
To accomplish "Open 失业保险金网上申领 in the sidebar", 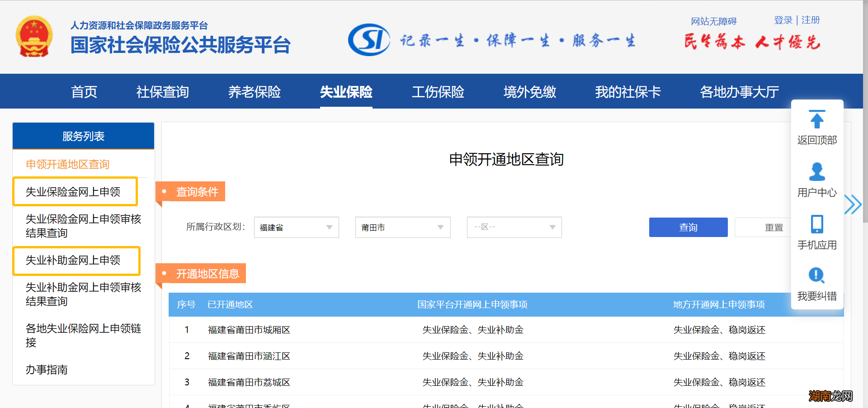I will click(75, 191).
